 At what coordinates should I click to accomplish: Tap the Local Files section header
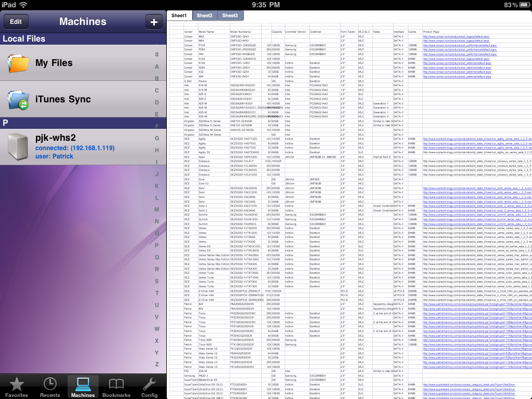click(x=83, y=38)
